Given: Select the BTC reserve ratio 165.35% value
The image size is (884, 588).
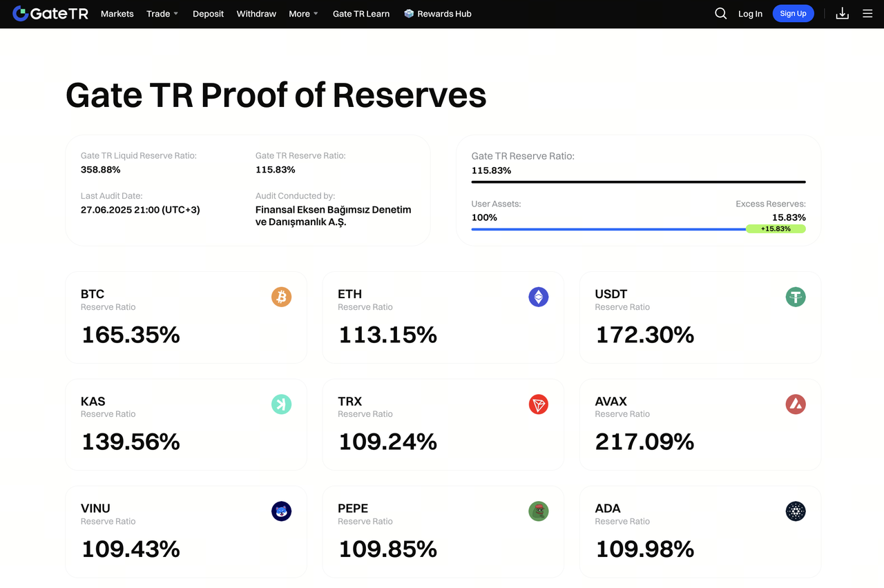Looking at the screenshot, I should point(131,335).
